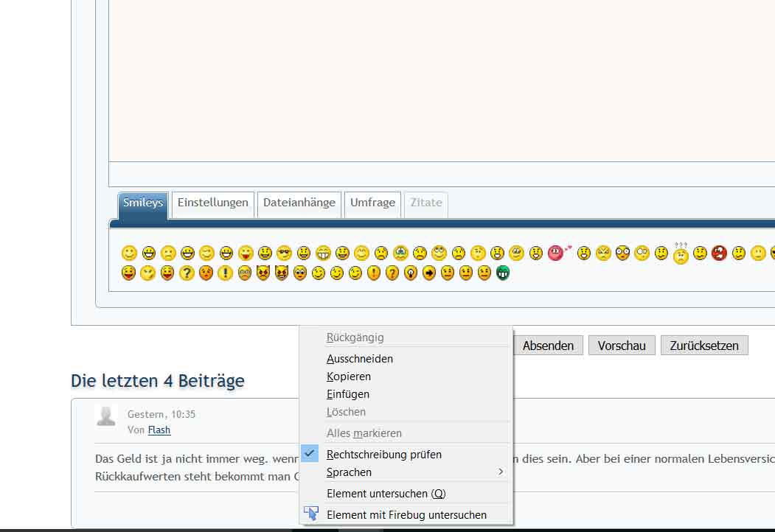Insert smiley with question marks overhead
775x532 pixels.
pyautogui.click(x=681, y=253)
